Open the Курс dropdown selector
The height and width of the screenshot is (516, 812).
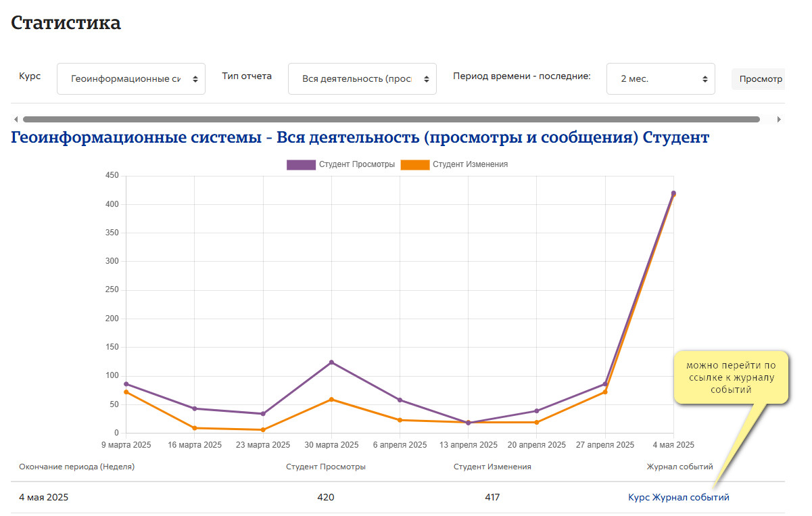[131, 78]
